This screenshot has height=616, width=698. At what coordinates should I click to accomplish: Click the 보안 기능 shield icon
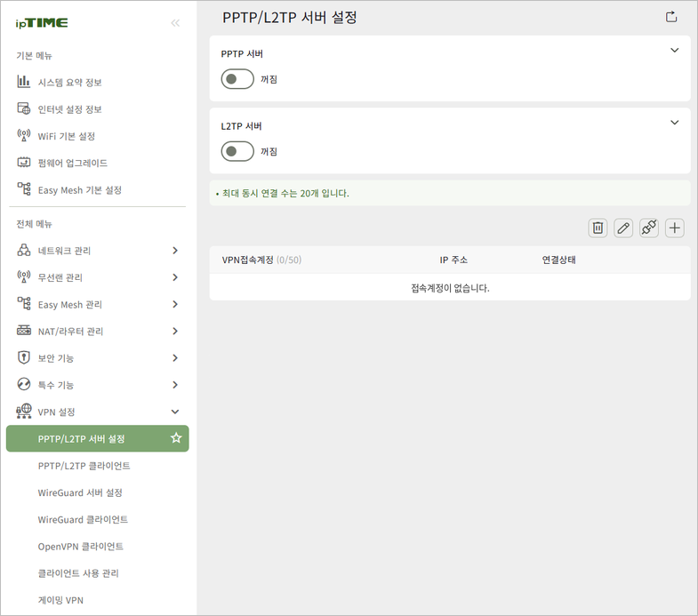24,357
